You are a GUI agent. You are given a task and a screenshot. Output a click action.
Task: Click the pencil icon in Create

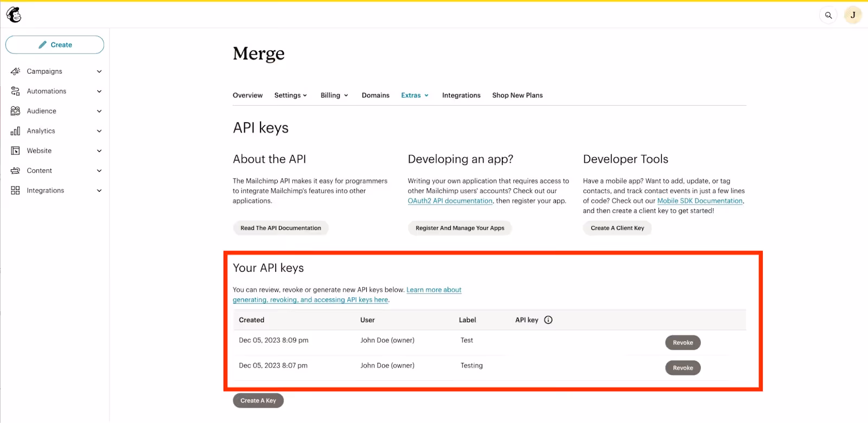coord(42,45)
